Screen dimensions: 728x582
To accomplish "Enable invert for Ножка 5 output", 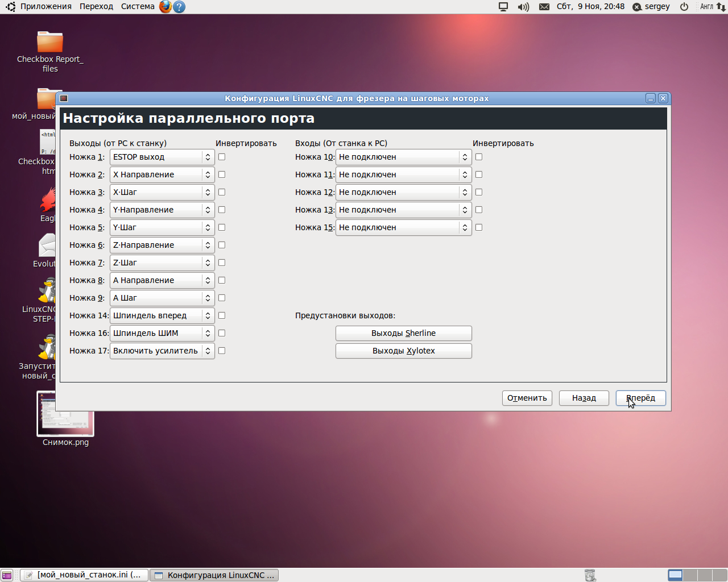I will coord(222,227).
